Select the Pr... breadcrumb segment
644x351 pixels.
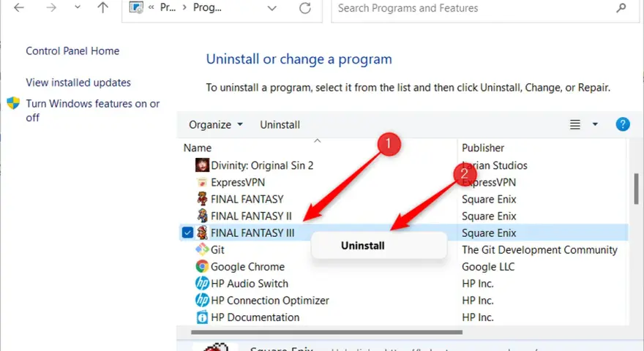(168, 8)
